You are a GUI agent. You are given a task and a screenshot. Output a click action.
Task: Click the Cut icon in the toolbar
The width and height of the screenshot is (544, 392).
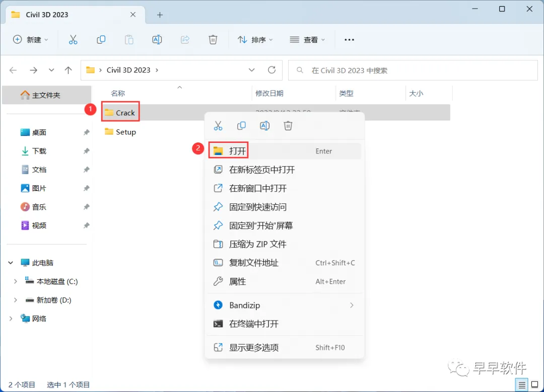click(x=73, y=40)
